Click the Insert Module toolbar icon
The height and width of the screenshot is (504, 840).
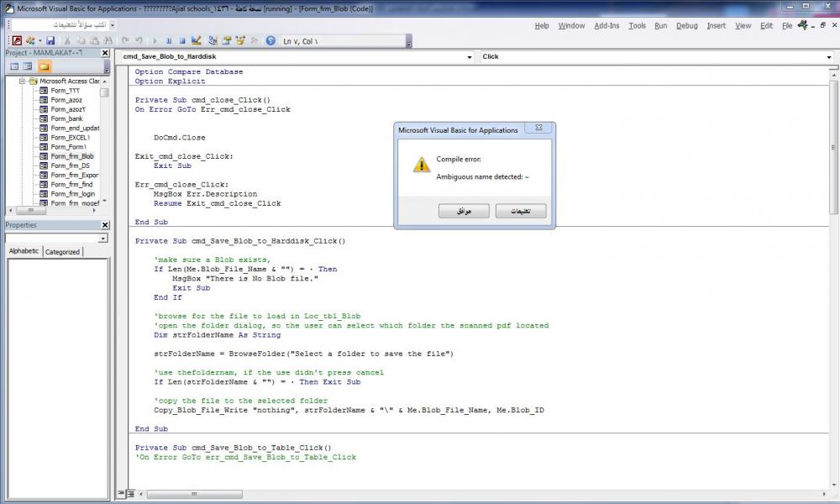click(x=30, y=40)
